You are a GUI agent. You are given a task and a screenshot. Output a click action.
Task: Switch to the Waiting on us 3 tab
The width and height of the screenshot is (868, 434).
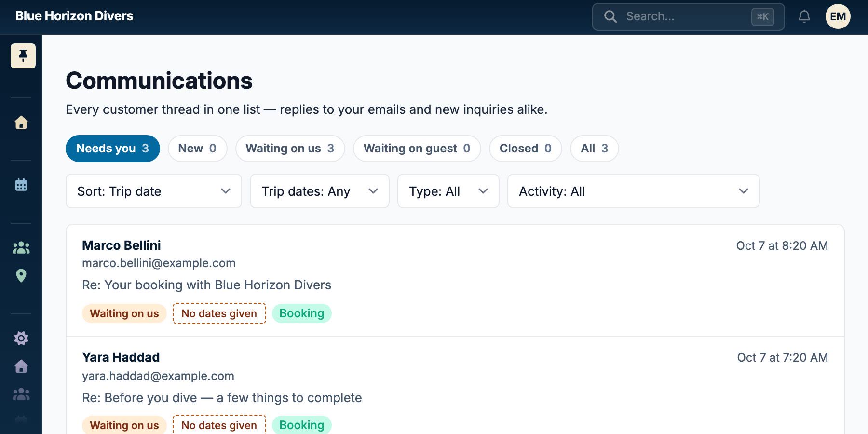(x=290, y=149)
